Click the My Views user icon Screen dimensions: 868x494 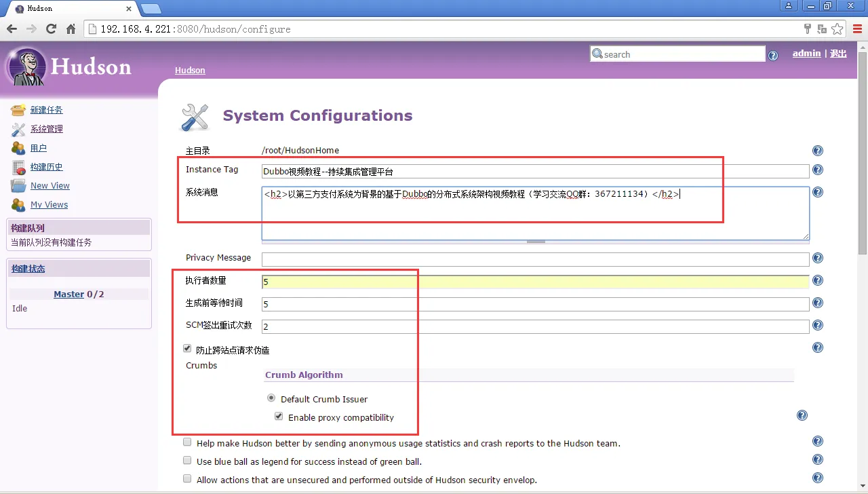pyautogui.click(x=18, y=205)
